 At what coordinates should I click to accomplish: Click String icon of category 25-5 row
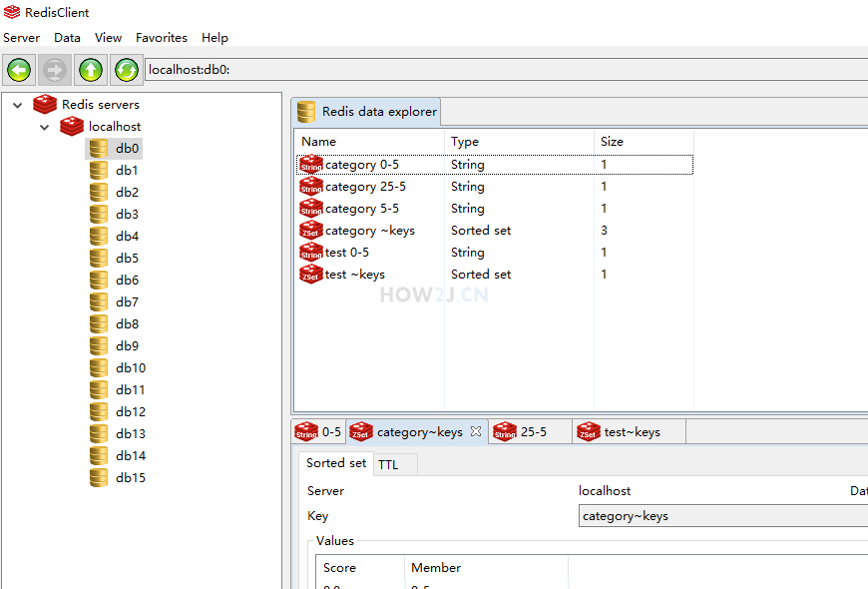coord(311,186)
